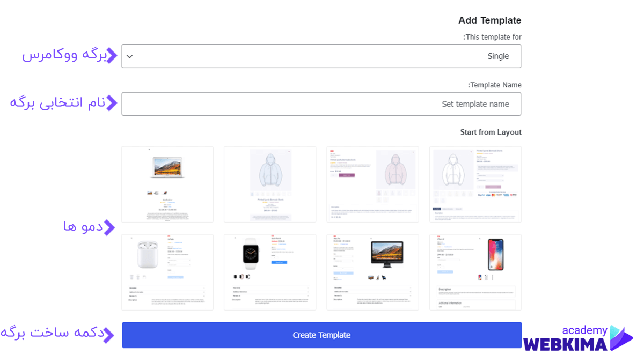
Task: Select the centered hoodie layout thumbnail
Action: (x=270, y=184)
